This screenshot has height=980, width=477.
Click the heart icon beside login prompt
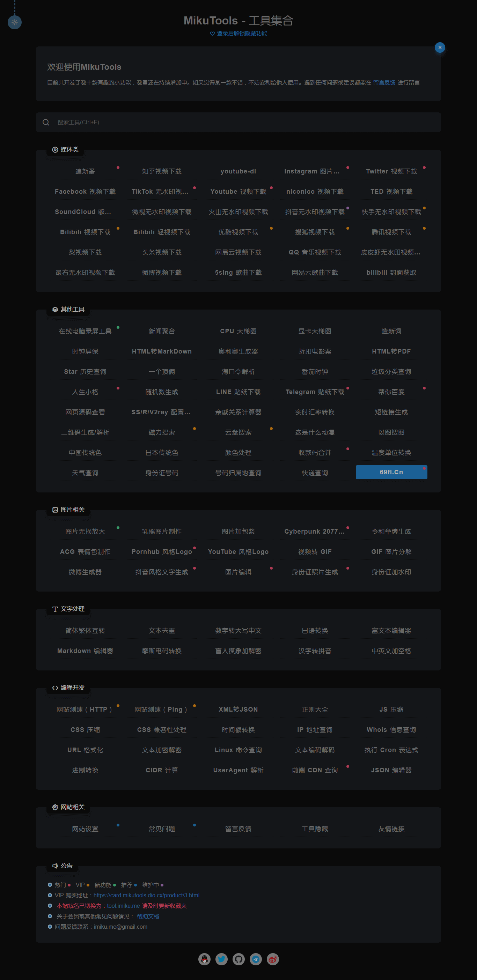click(x=212, y=34)
